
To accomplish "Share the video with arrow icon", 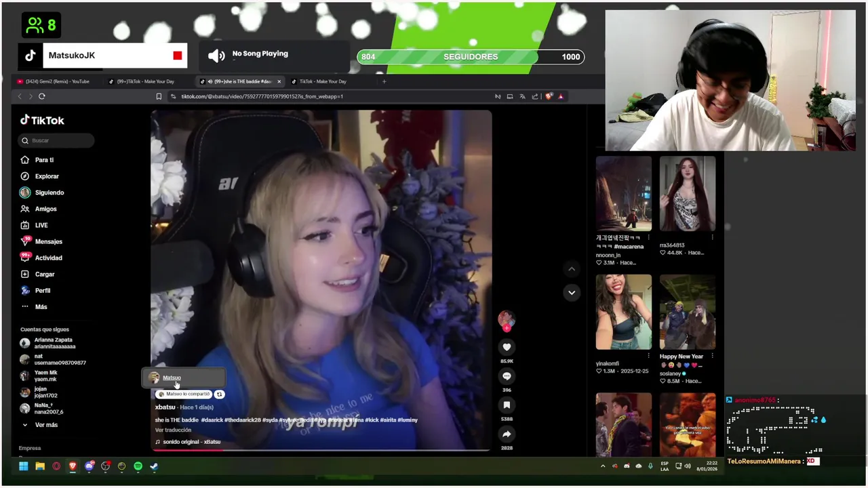I will 507,434.
